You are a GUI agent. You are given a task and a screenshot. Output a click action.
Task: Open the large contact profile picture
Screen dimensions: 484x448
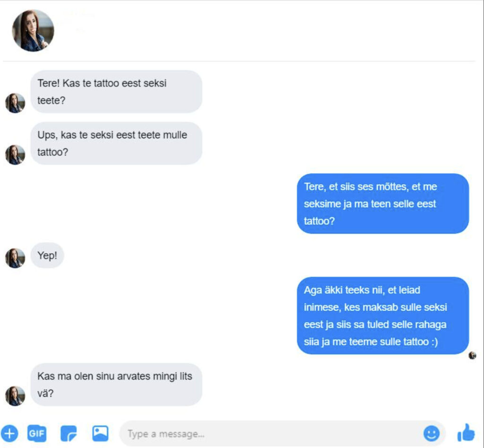point(33,31)
